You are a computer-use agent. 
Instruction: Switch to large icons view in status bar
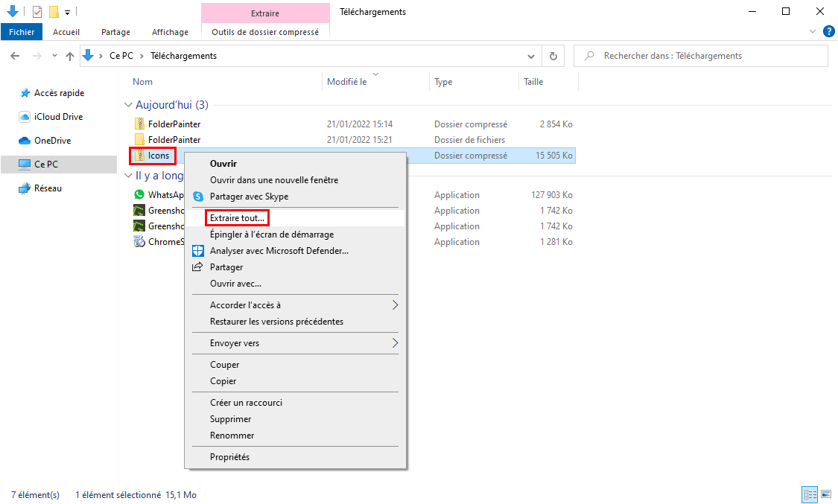point(826,494)
